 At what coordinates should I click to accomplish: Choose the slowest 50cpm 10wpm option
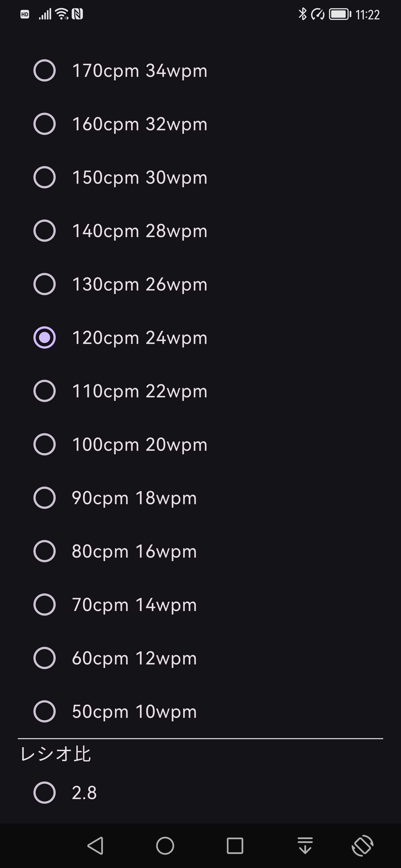point(45,711)
